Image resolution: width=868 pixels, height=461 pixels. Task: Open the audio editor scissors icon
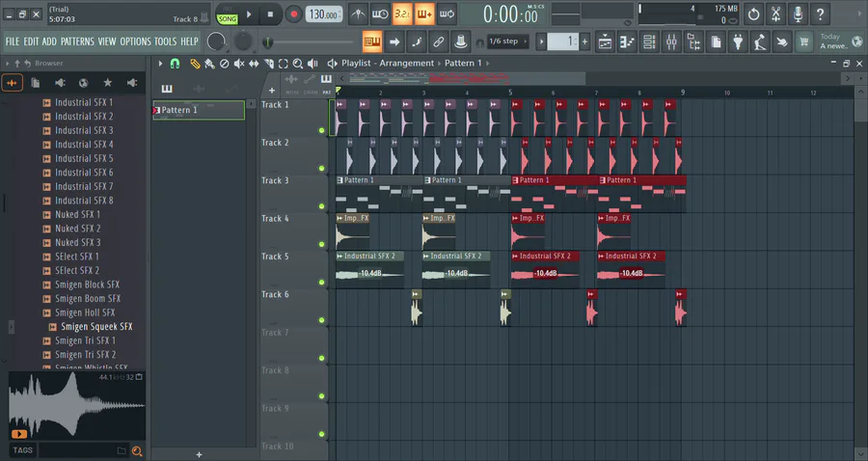coord(775,14)
